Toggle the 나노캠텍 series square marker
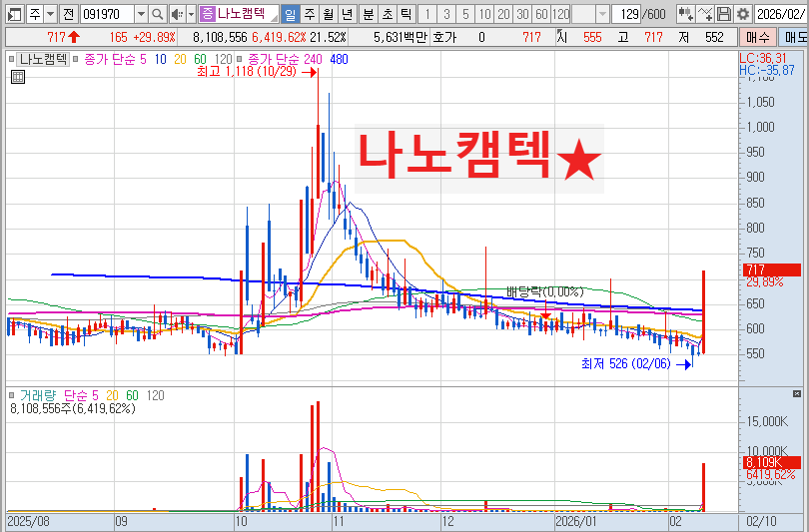The image size is (809, 532). (x=12, y=59)
